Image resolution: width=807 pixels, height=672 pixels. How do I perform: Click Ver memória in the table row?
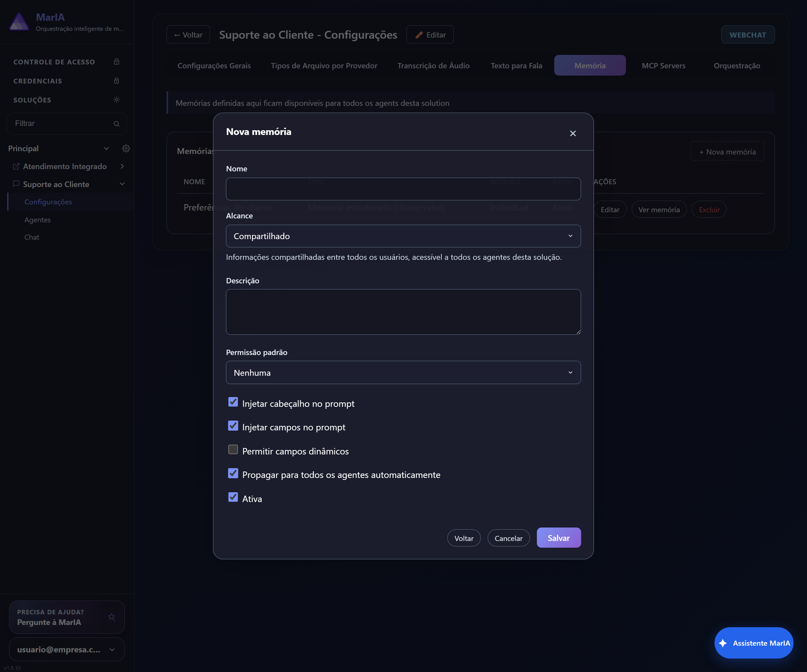(x=659, y=210)
